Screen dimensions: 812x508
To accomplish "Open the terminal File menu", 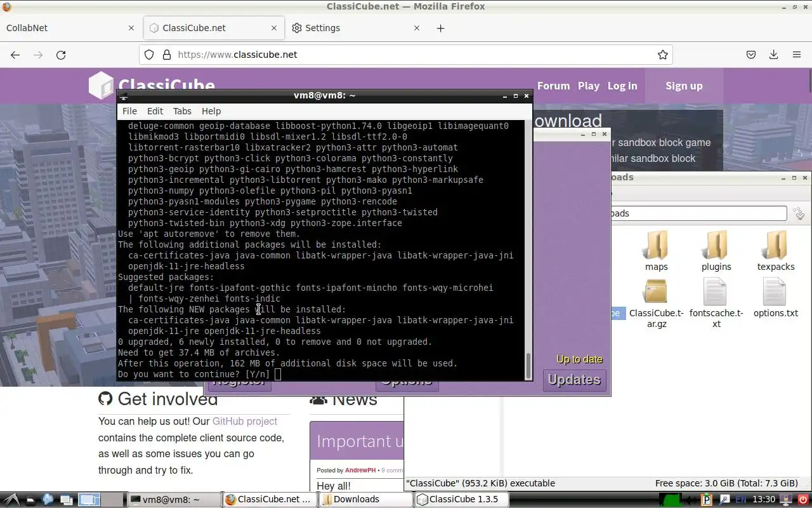I will point(129,111).
